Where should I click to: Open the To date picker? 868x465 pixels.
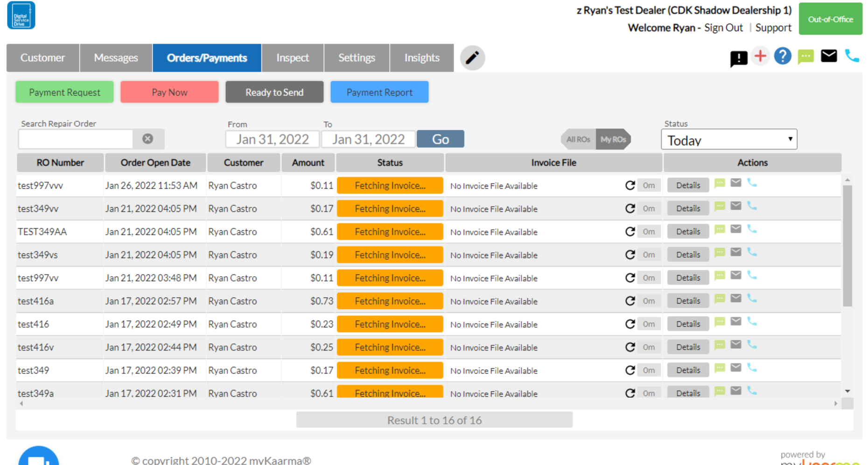[x=368, y=139]
